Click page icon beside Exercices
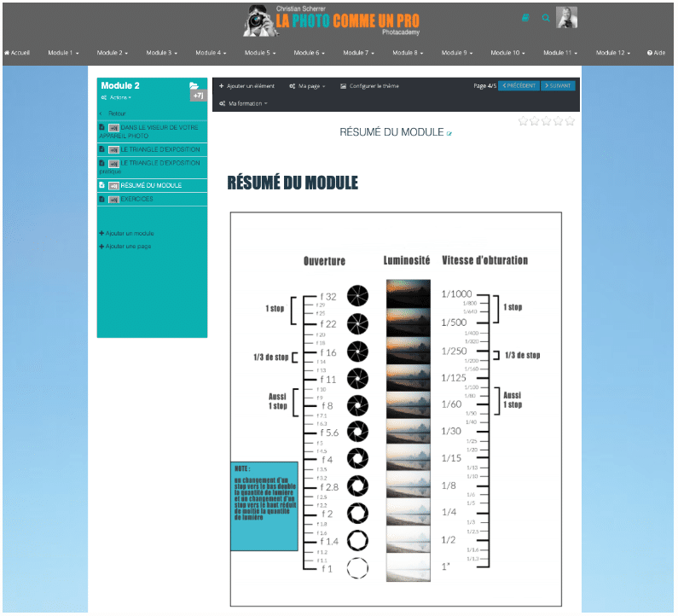The image size is (678, 616). click(102, 200)
